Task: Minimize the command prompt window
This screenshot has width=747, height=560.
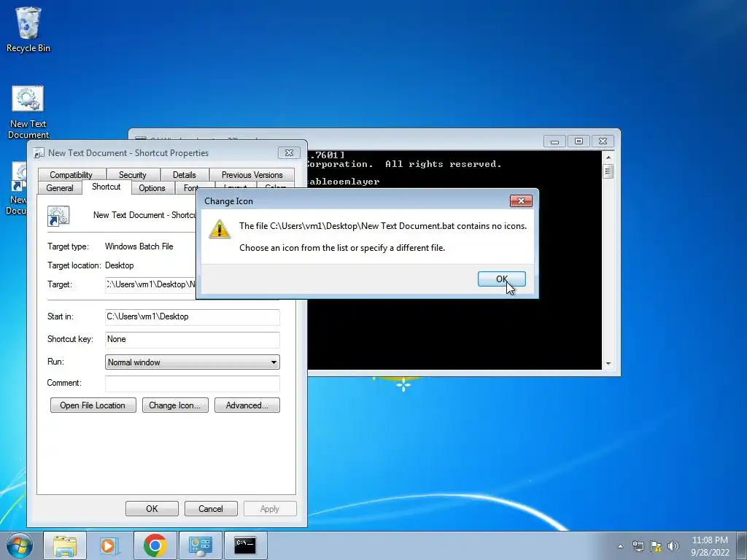Action: point(554,141)
